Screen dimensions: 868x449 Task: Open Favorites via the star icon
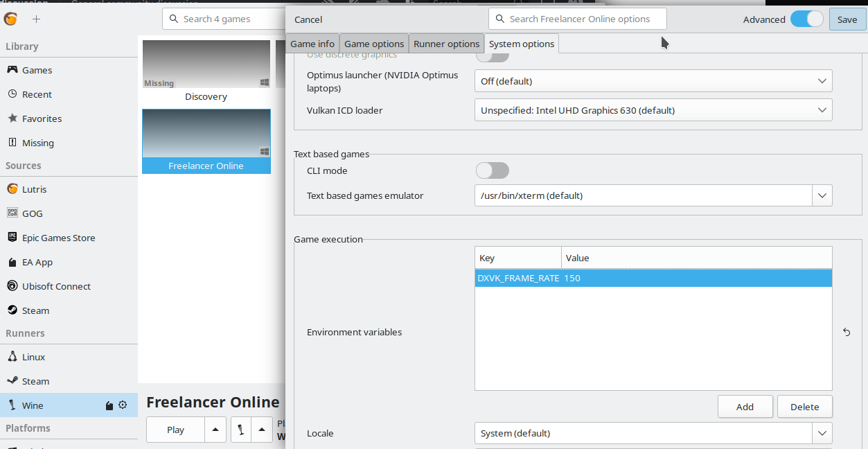[x=12, y=118]
